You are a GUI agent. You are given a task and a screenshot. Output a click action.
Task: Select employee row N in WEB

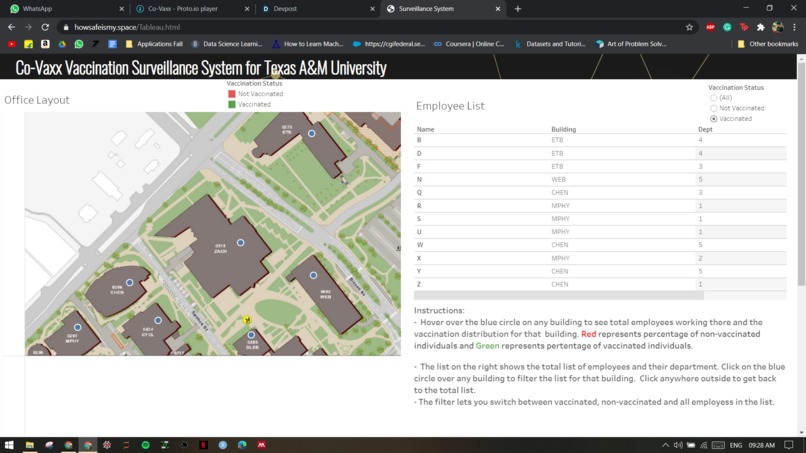[x=600, y=179]
